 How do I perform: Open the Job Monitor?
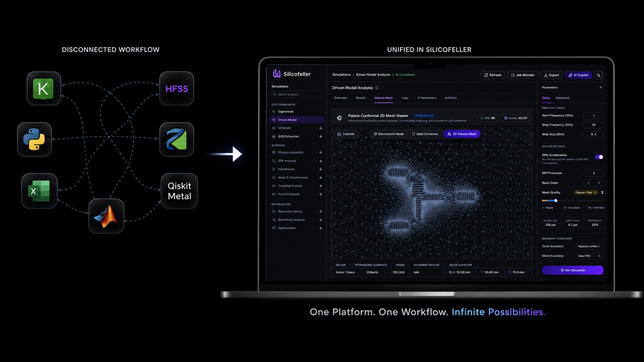tap(522, 75)
